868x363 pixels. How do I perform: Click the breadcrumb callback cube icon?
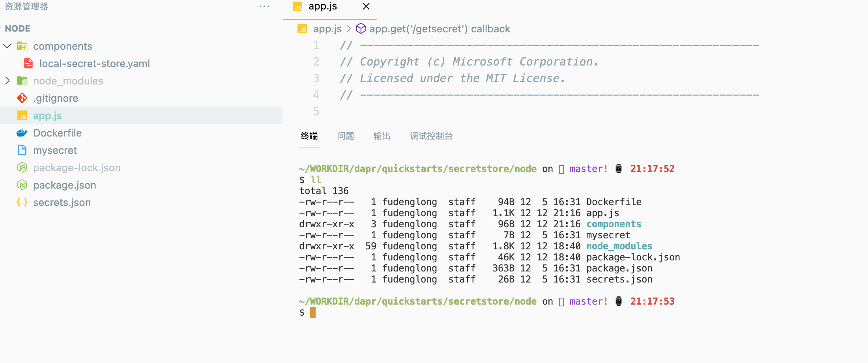[x=361, y=29]
